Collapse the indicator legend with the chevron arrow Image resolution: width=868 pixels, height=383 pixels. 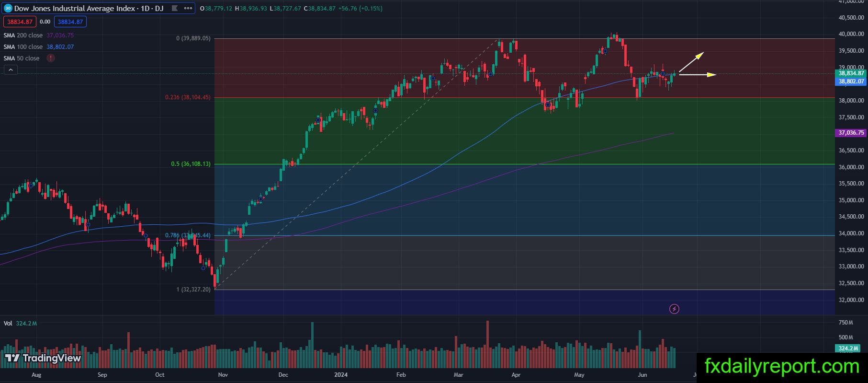[11, 70]
